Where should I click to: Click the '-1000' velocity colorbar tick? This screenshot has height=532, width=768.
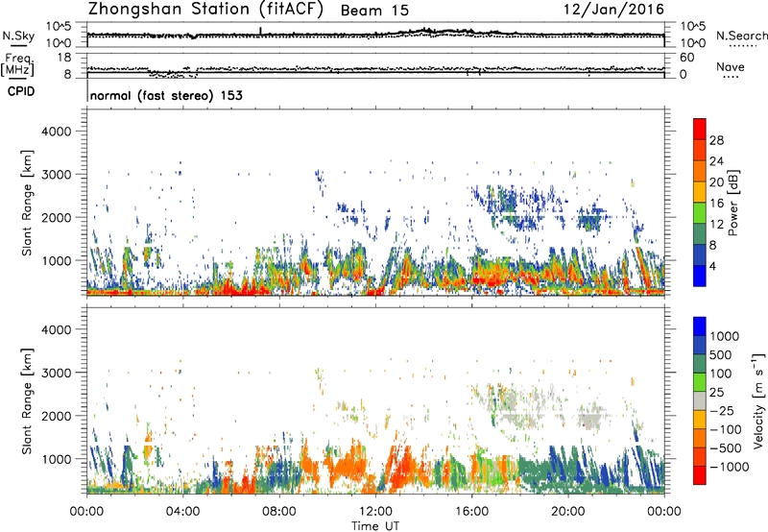[729, 467]
